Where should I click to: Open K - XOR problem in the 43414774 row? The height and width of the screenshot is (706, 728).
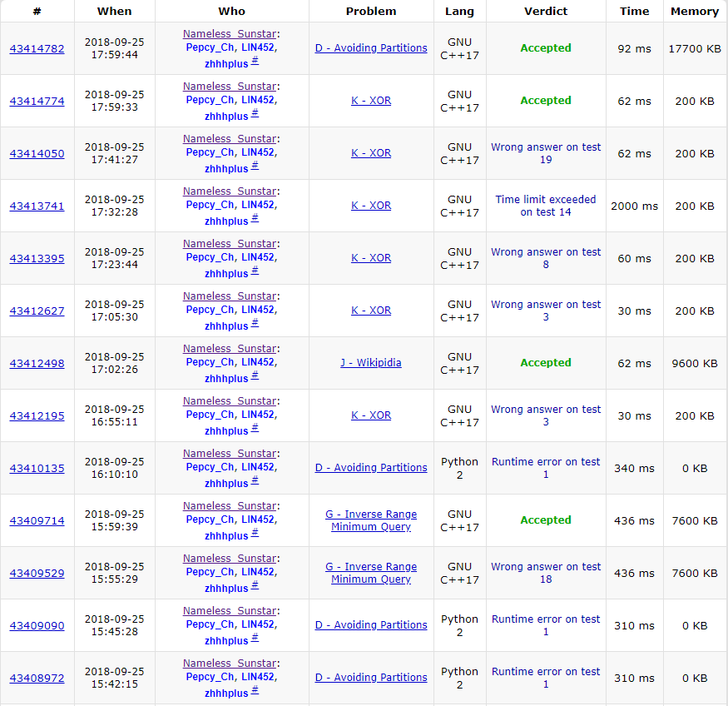point(371,101)
